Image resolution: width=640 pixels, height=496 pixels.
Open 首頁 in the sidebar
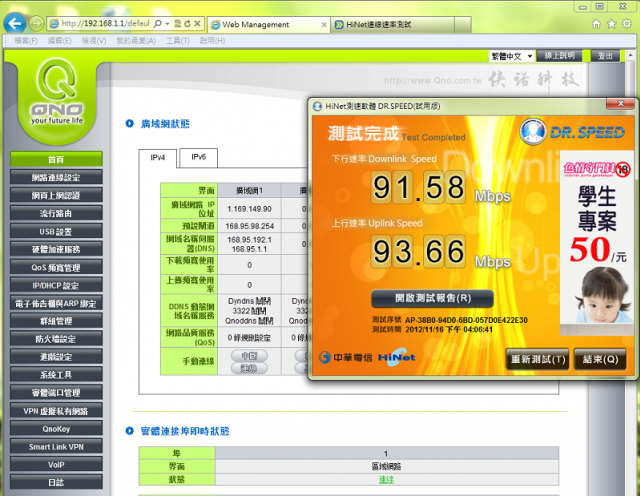click(56, 159)
